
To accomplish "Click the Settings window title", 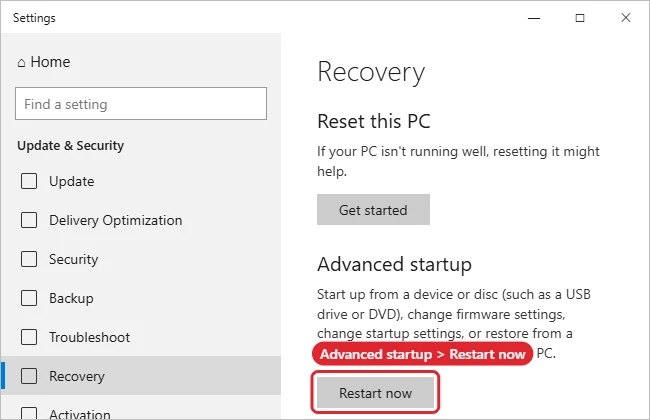I will click(x=34, y=18).
